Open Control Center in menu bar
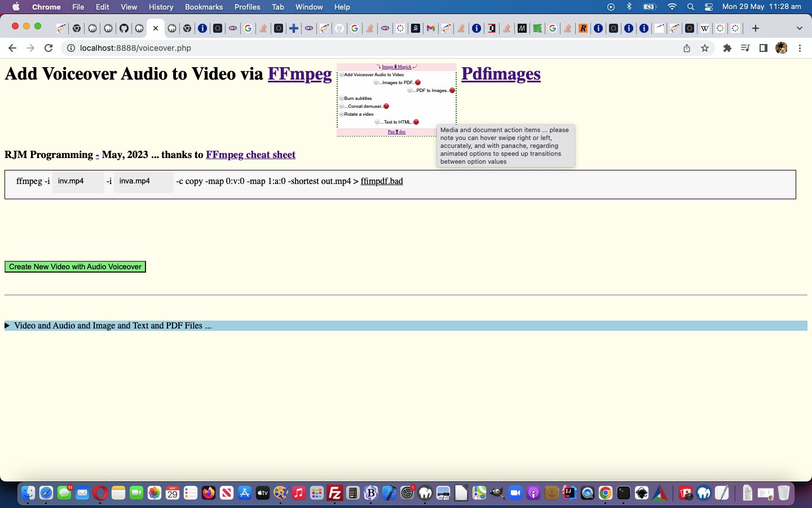The height and width of the screenshot is (508, 812). [x=709, y=7]
